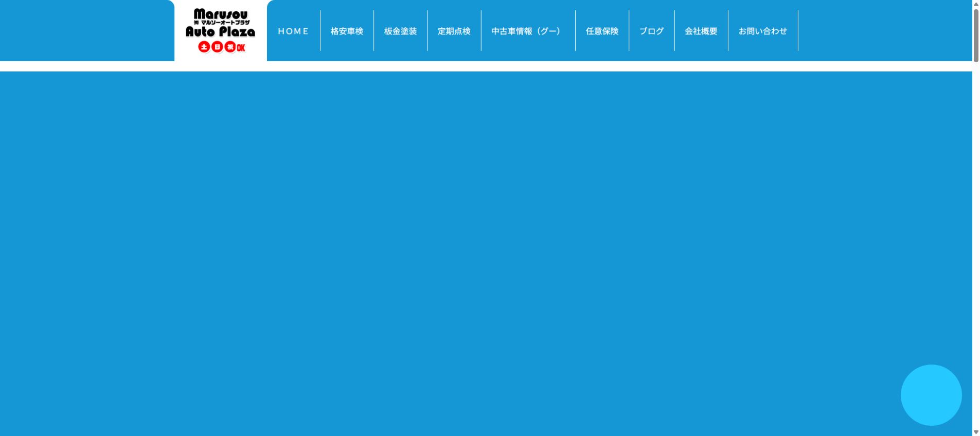View the 会社概要 page

point(701,31)
